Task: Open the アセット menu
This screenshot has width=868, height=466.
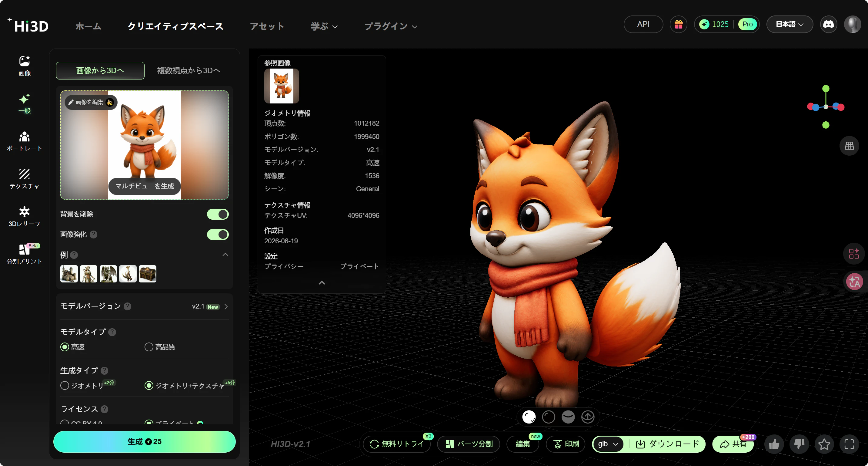Action: 267,26
